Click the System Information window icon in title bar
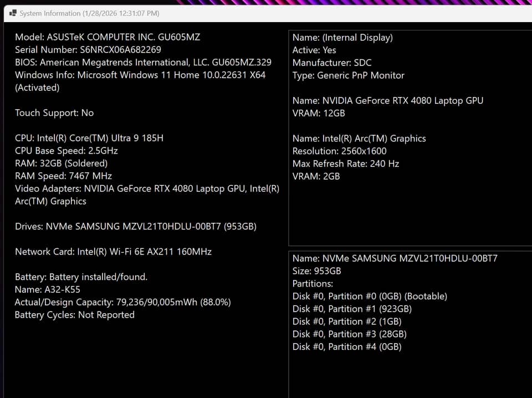The image size is (532, 398). coord(13,13)
